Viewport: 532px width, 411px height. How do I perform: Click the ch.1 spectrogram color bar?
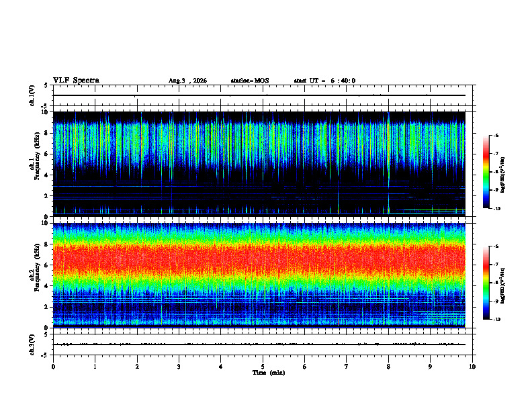[x=486, y=172]
